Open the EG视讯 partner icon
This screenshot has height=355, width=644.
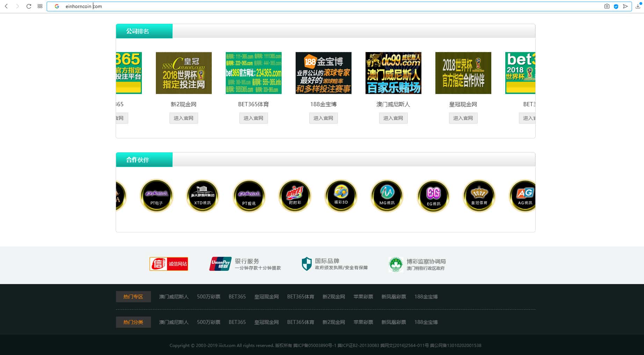pos(433,196)
